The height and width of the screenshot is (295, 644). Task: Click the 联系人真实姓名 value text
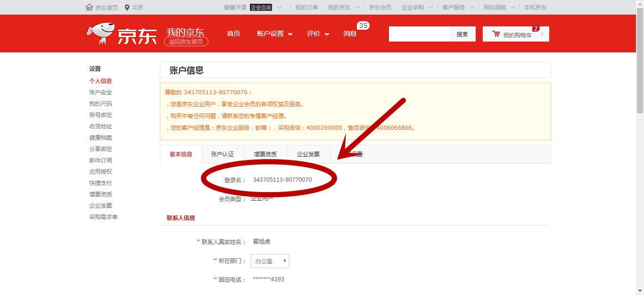(x=262, y=242)
